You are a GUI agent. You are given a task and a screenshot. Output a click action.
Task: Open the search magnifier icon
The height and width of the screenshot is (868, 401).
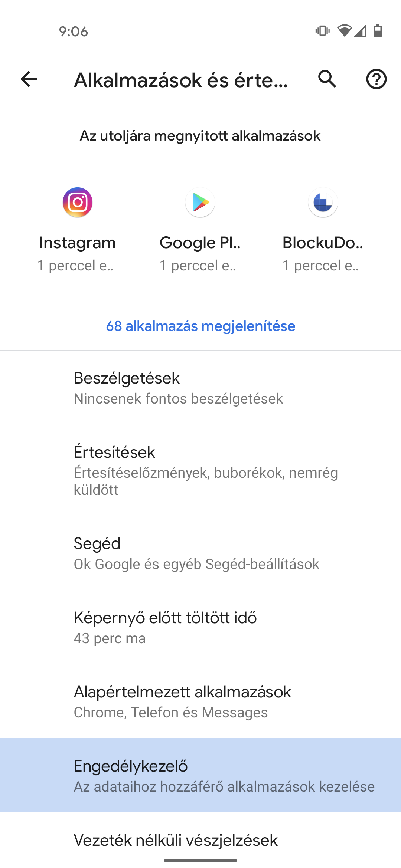(x=327, y=79)
